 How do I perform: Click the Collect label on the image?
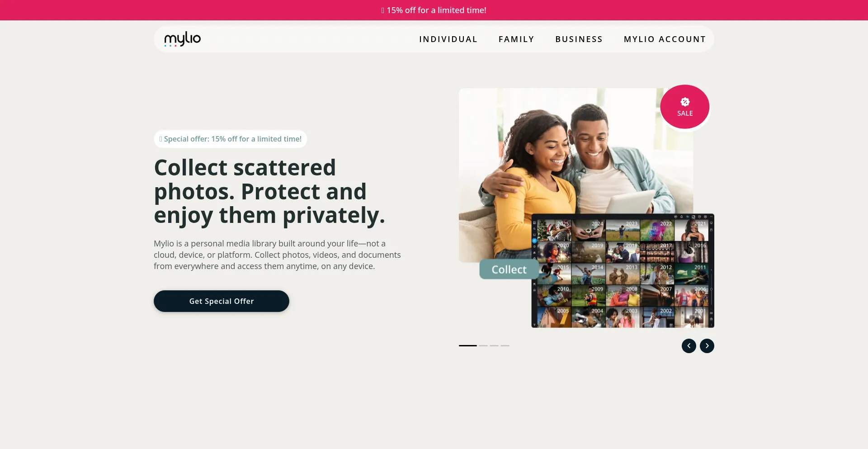pos(509,269)
